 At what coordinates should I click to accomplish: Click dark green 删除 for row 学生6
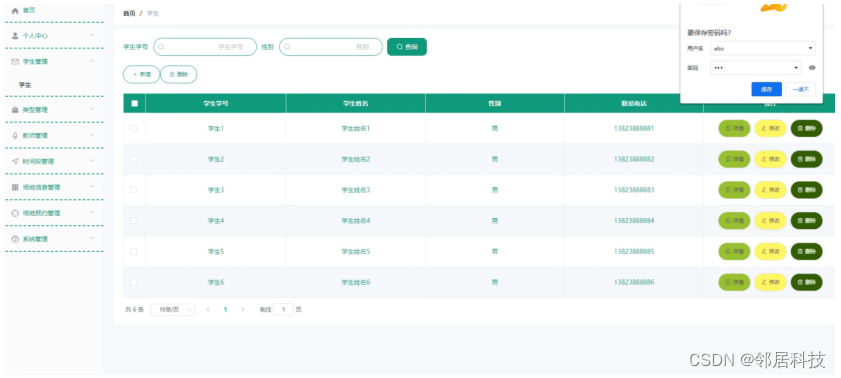(x=806, y=282)
